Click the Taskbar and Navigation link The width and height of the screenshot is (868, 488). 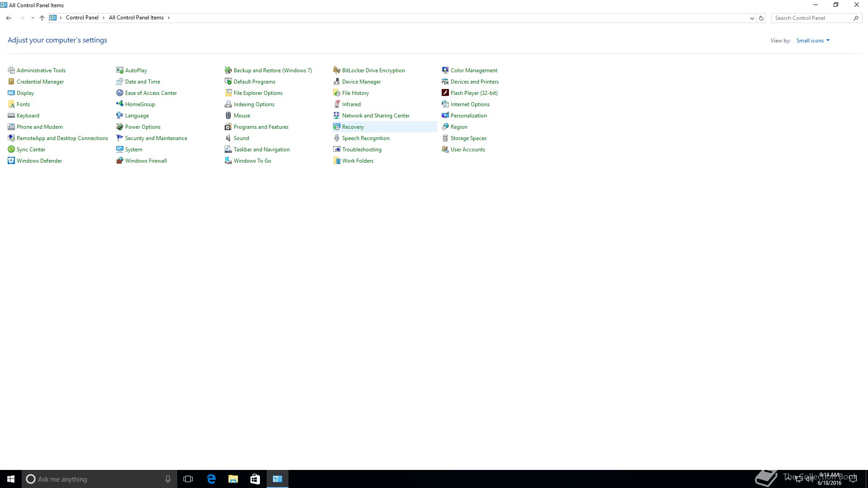tap(262, 150)
